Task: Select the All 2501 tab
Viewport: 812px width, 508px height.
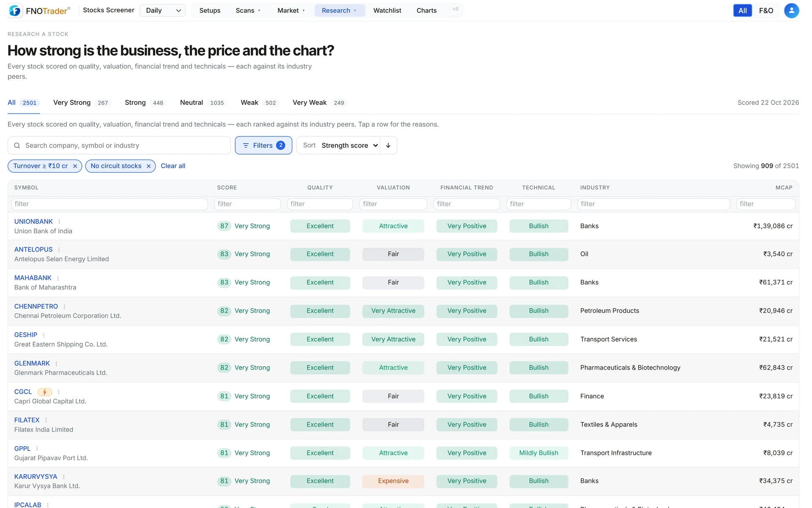Action: click(24, 103)
